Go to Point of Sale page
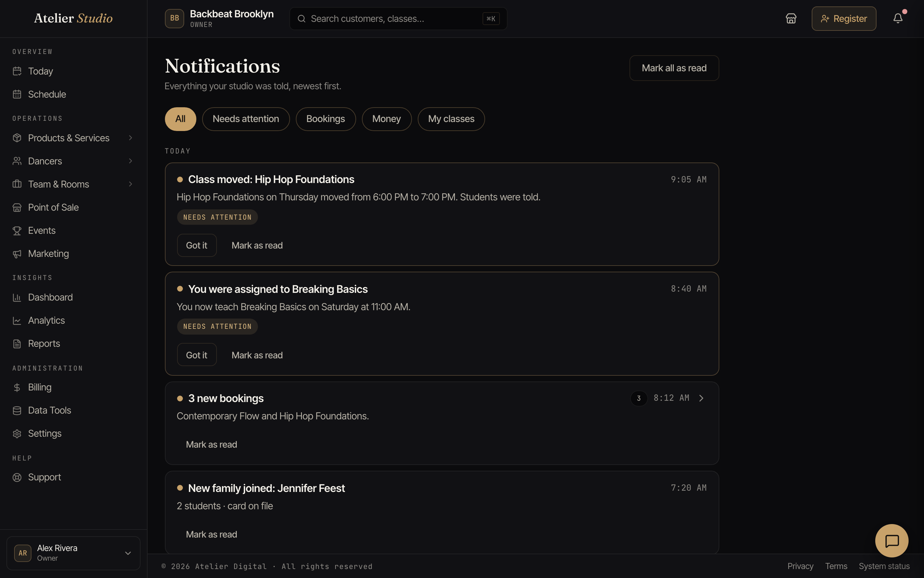Image resolution: width=924 pixels, height=578 pixels. pyautogui.click(x=73, y=207)
